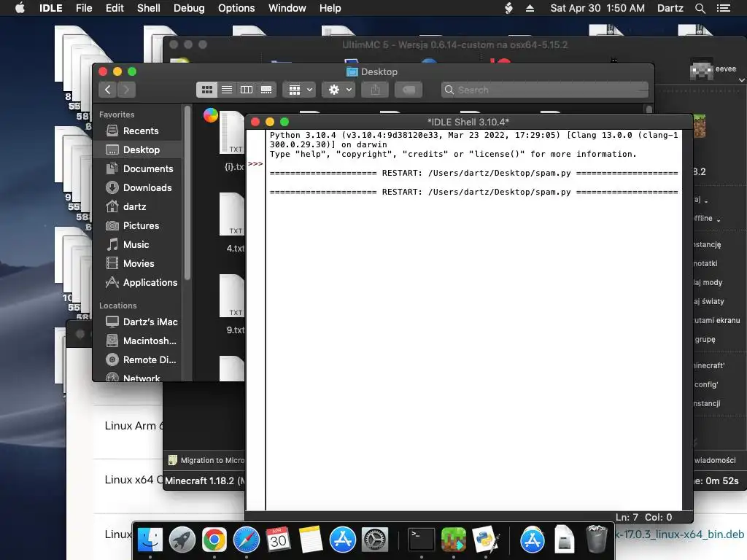Open the Options menu
Image resolution: width=747 pixels, height=560 pixels.
tap(236, 8)
